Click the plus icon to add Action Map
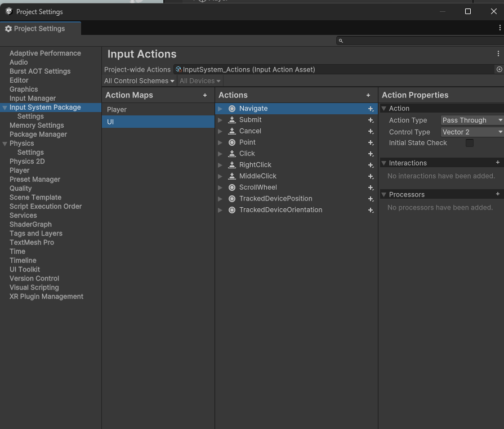Screen dimensions: 504x429 click(205, 96)
